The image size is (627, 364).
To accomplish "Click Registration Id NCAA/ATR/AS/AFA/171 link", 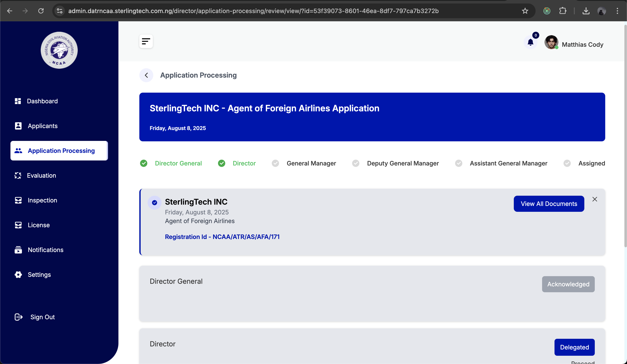I will pos(222,237).
